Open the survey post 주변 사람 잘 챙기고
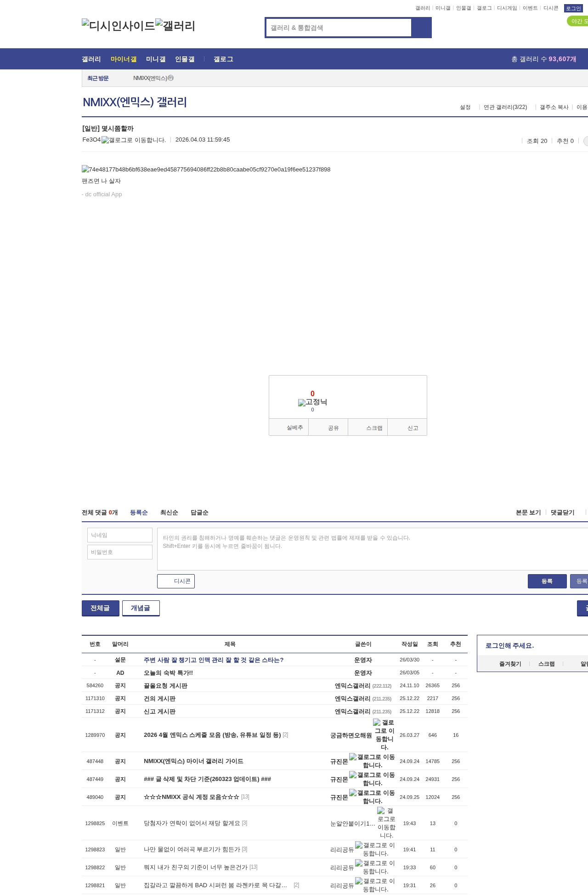This screenshot has width=588, height=895. click(214, 660)
